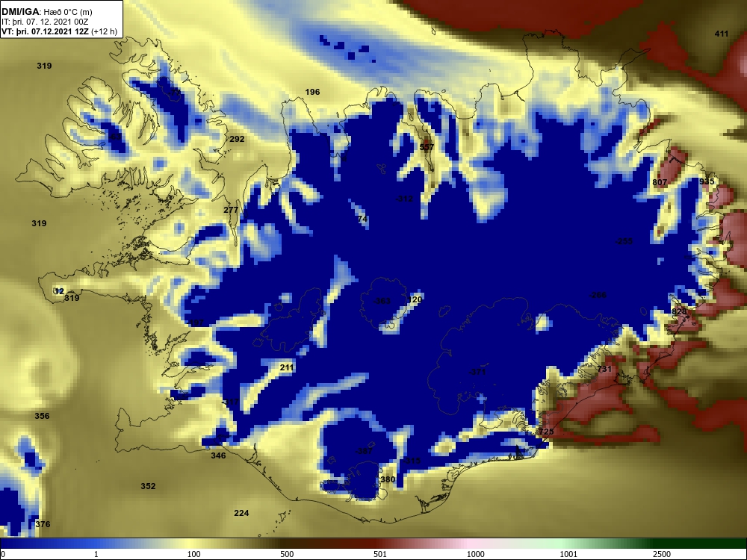The width and height of the screenshot is (747, 560).
Task: Click the value 346 on the map
Action: pyautogui.click(x=218, y=455)
